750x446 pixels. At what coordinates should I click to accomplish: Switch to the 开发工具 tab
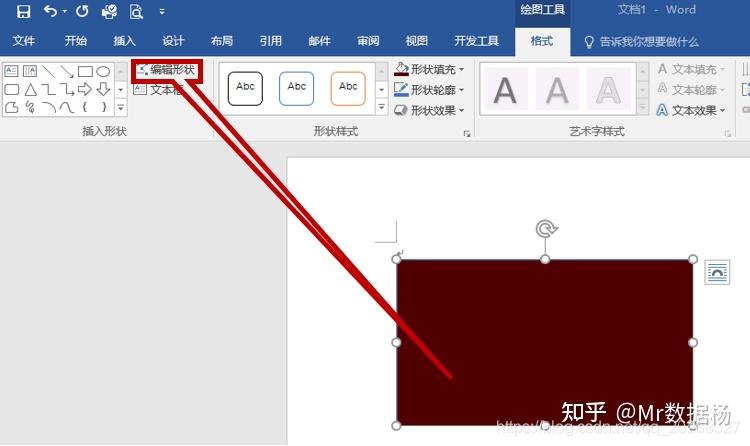(476, 41)
